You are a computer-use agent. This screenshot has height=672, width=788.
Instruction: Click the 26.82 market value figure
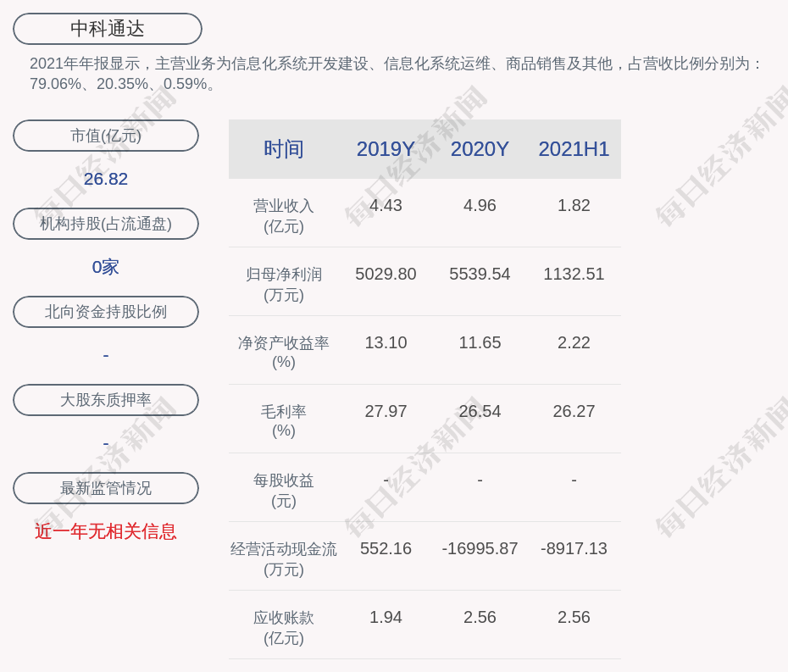coord(106,179)
